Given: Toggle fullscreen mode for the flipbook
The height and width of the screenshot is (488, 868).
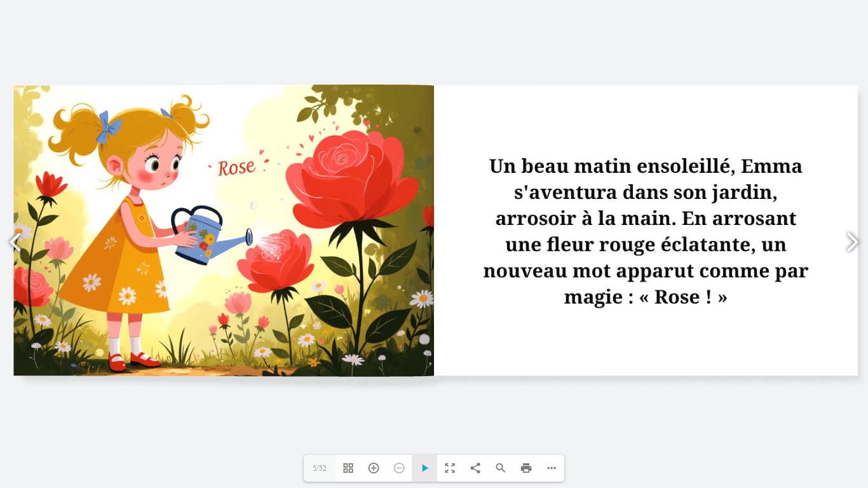Looking at the screenshot, I should [450, 468].
